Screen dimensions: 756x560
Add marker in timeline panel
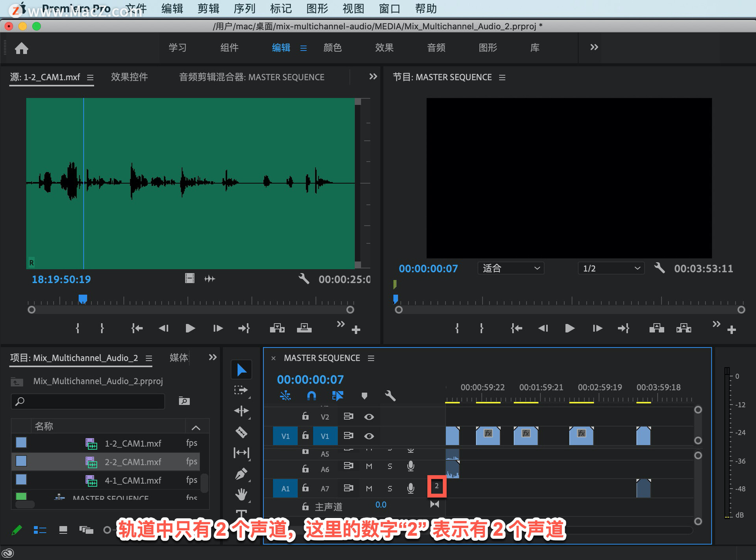(x=364, y=395)
